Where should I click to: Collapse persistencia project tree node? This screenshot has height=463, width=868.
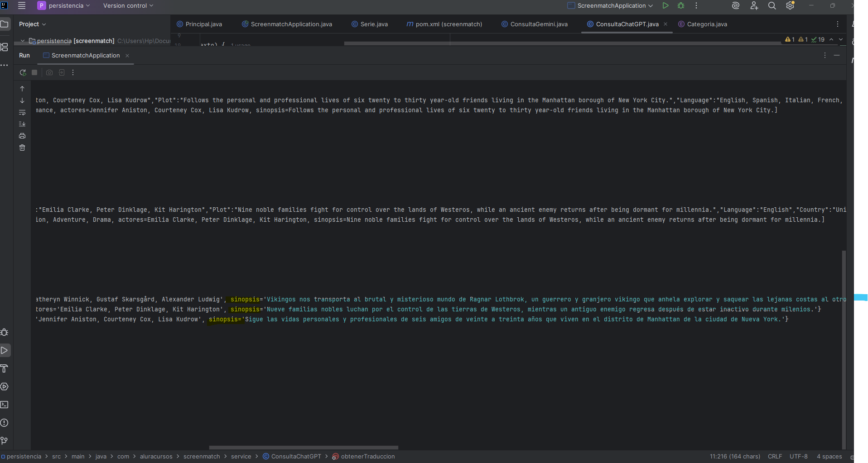[x=22, y=41]
